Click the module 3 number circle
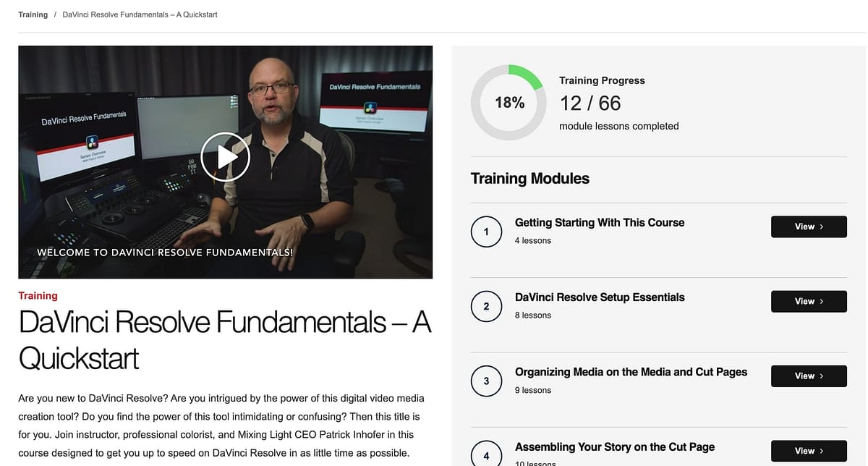Image resolution: width=868 pixels, height=466 pixels. (486, 381)
